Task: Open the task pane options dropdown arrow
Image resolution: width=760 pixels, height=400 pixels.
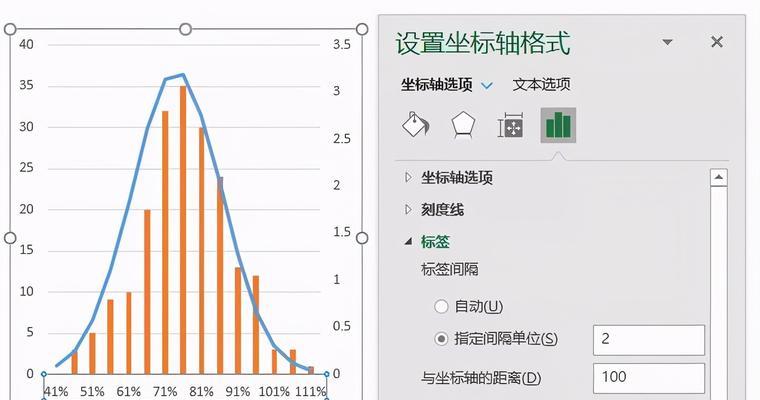Action: pos(667,42)
